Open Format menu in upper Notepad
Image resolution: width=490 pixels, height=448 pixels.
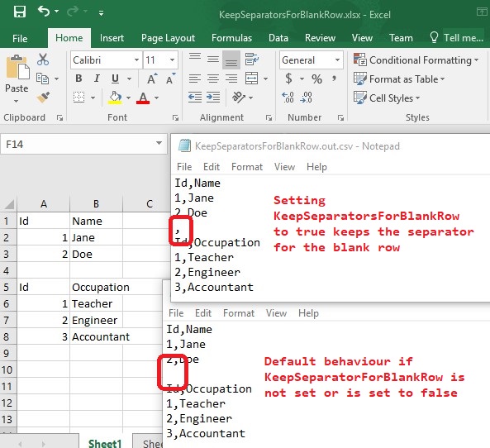click(x=247, y=167)
